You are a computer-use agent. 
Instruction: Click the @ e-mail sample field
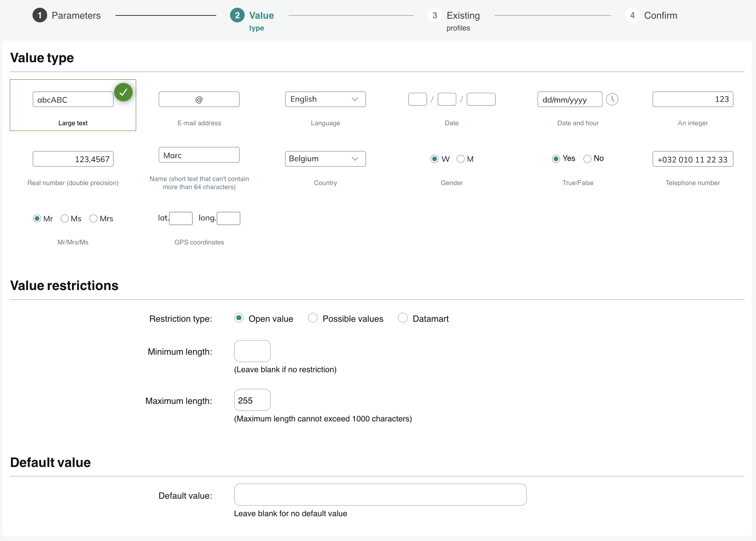[199, 99]
